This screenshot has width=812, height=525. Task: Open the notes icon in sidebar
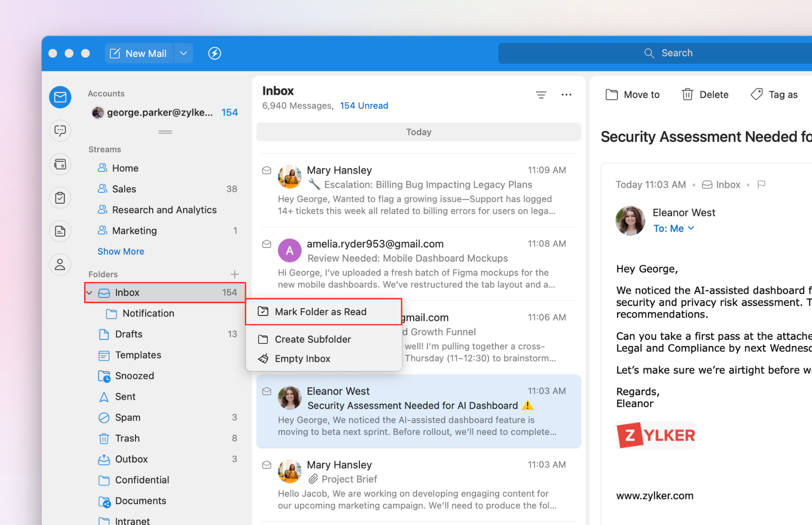60,231
